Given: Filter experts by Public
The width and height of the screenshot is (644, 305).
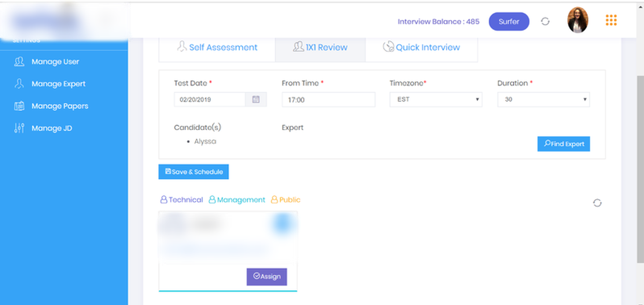Looking at the screenshot, I should pyautogui.click(x=285, y=200).
